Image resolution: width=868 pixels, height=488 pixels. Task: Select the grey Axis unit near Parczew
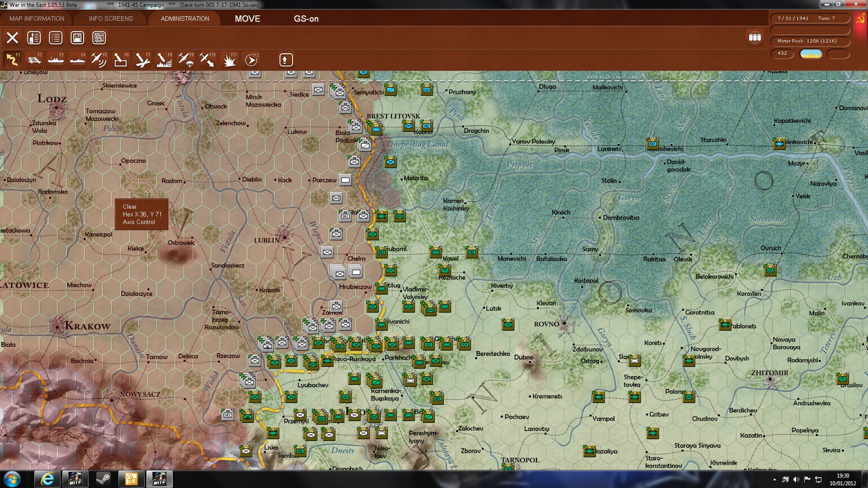345,180
